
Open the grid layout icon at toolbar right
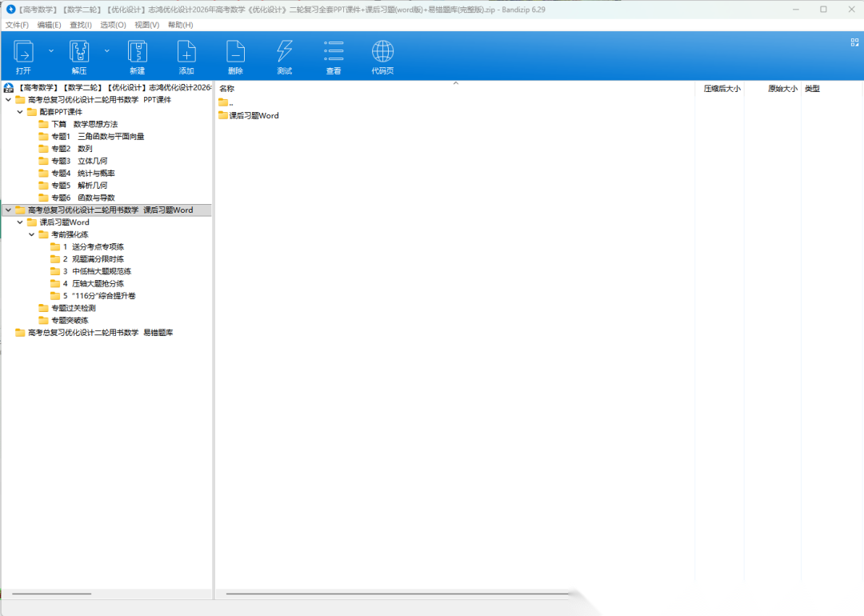[x=854, y=42]
